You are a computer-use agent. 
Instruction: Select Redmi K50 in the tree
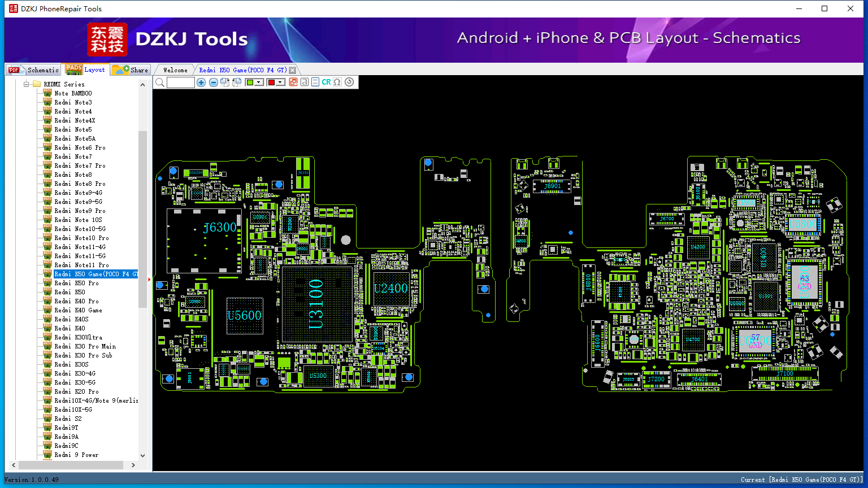70,292
